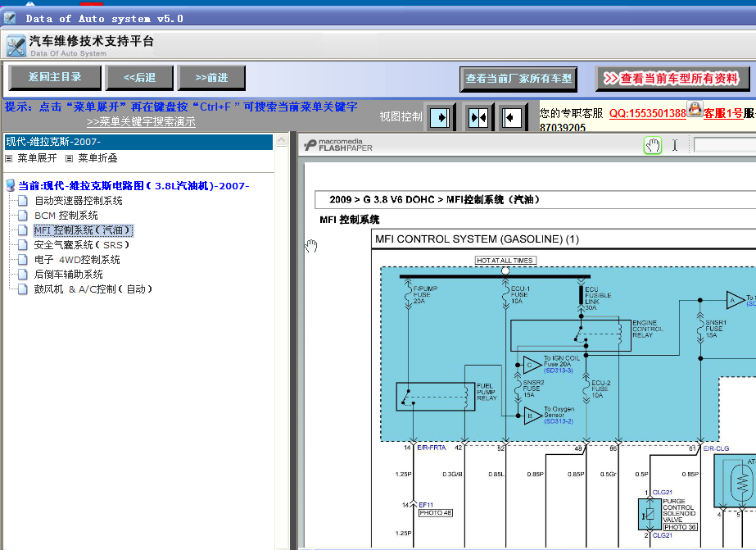
Task: Click the upper CLG21 connector label
Action: 662,492
